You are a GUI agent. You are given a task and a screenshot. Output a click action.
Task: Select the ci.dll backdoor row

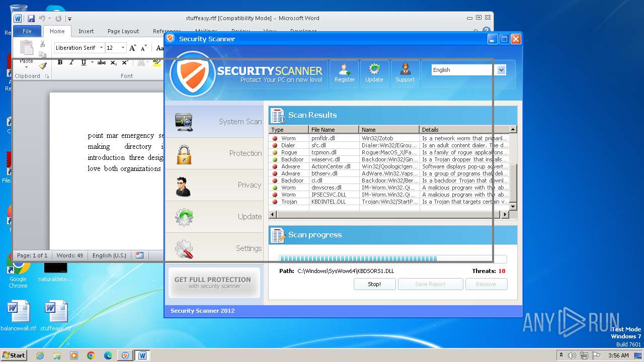389,180
